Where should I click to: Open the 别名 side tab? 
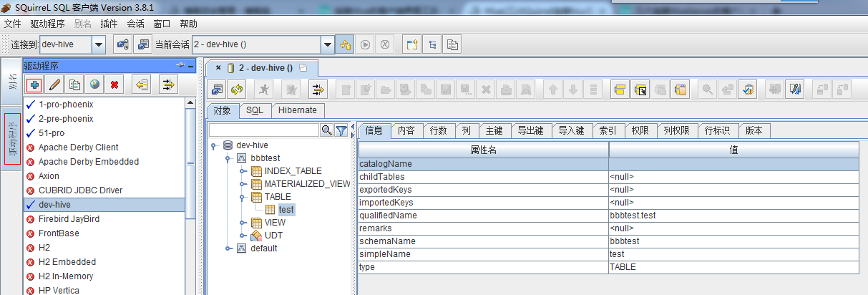(x=12, y=82)
